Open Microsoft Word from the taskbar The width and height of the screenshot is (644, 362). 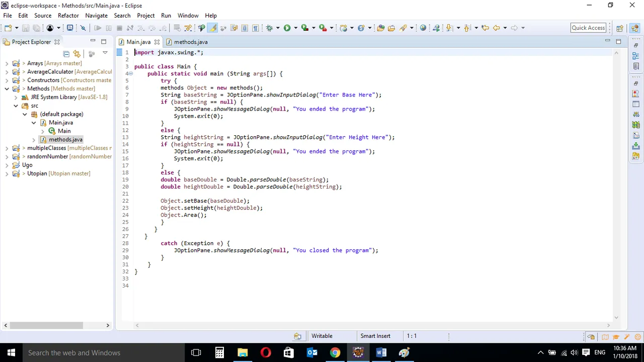tap(381, 352)
